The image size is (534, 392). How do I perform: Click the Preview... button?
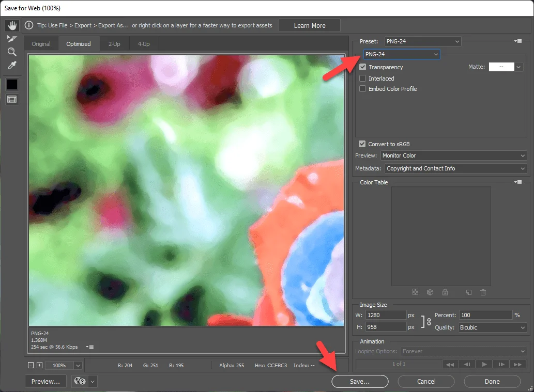click(x=45, y=382)
